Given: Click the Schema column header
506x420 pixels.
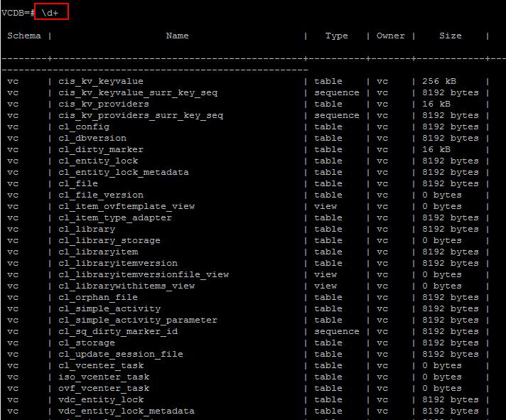Looking at the screenshot, I should [x=24, y=36].
